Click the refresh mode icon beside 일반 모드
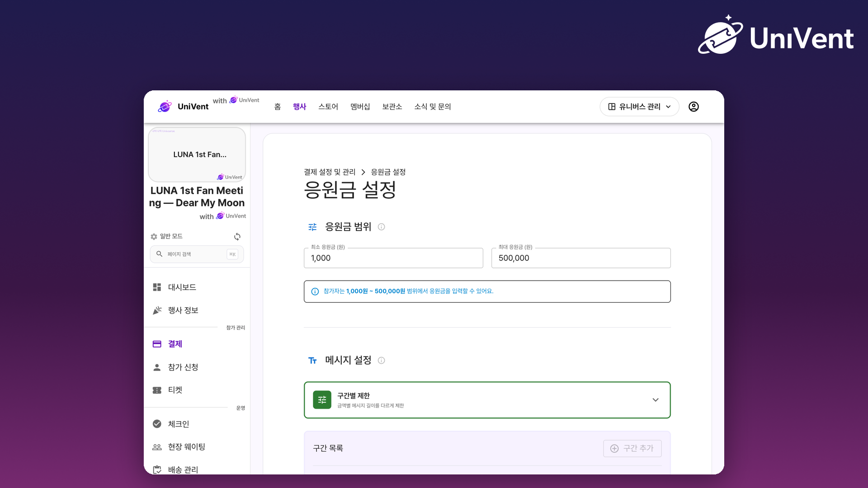The width and height of the screenshot is (868, 488). 237,237
